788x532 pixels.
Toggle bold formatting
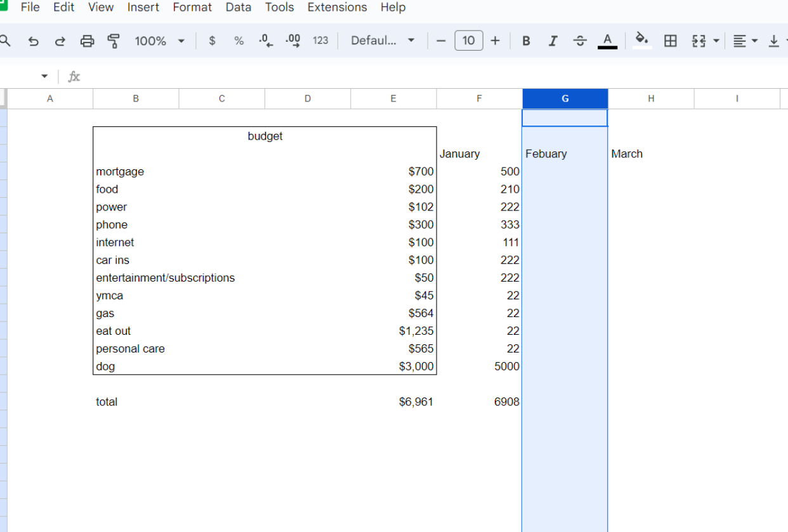click(526, 41)
